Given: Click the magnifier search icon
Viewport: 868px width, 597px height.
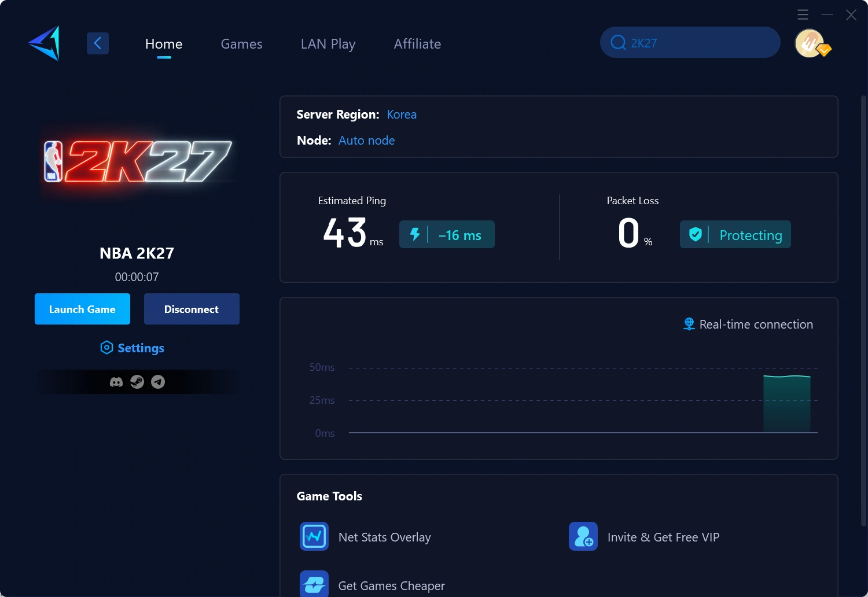Looking at the screenshot, I should (x=618, y=43).
